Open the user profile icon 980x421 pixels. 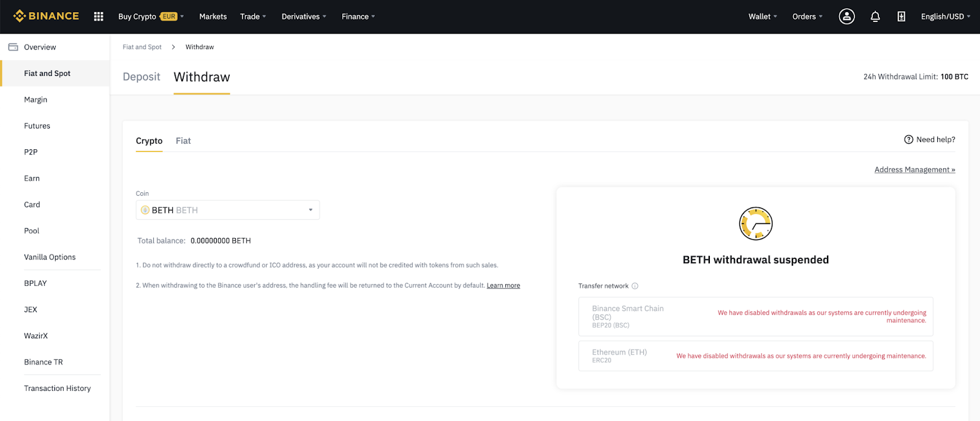(x=846, y=17)
